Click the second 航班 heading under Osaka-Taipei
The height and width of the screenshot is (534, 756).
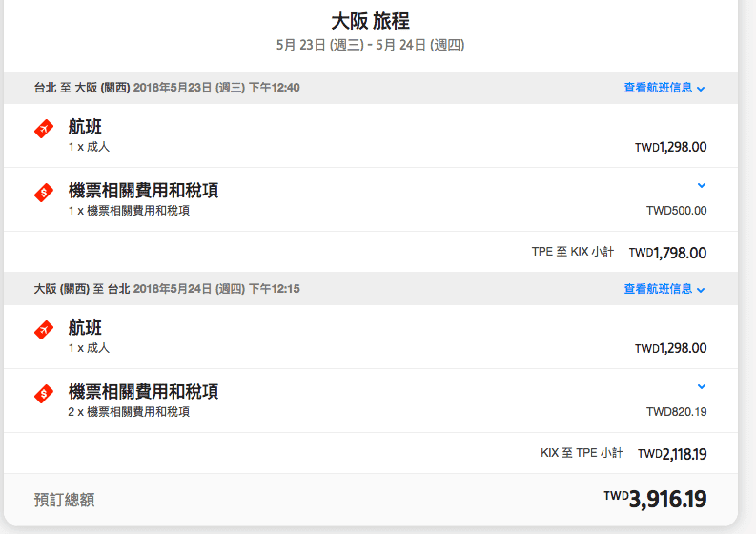(x=85, y=327)
